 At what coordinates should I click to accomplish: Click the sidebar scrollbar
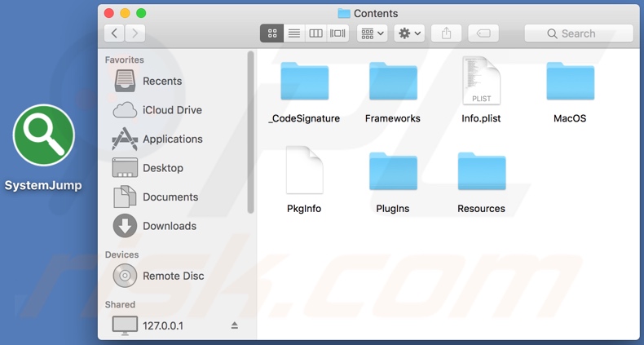(250, 132)
